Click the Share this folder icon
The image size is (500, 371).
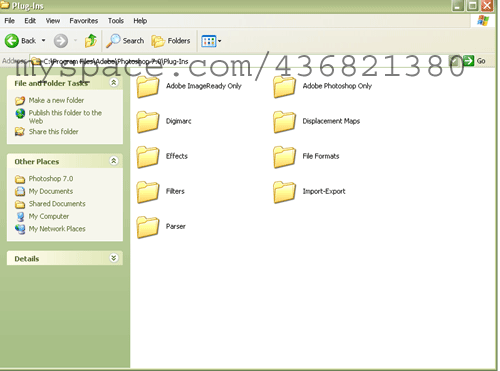20,132
